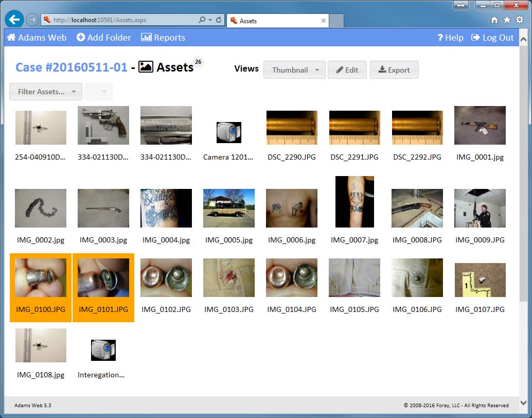Close the Assets browser tab
This screenshot has height=418, width=532.
coord(324,21)
